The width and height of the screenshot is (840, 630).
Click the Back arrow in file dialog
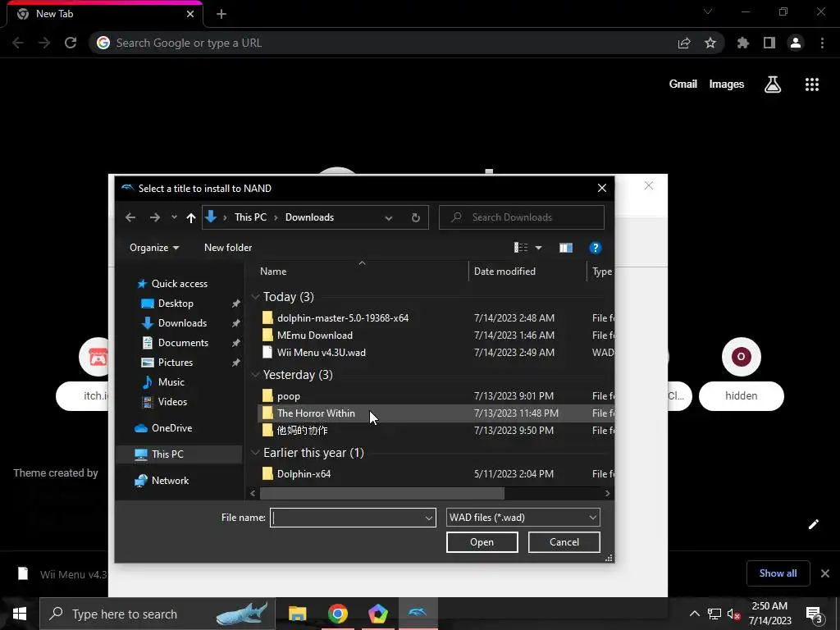[x=130, y=217]
